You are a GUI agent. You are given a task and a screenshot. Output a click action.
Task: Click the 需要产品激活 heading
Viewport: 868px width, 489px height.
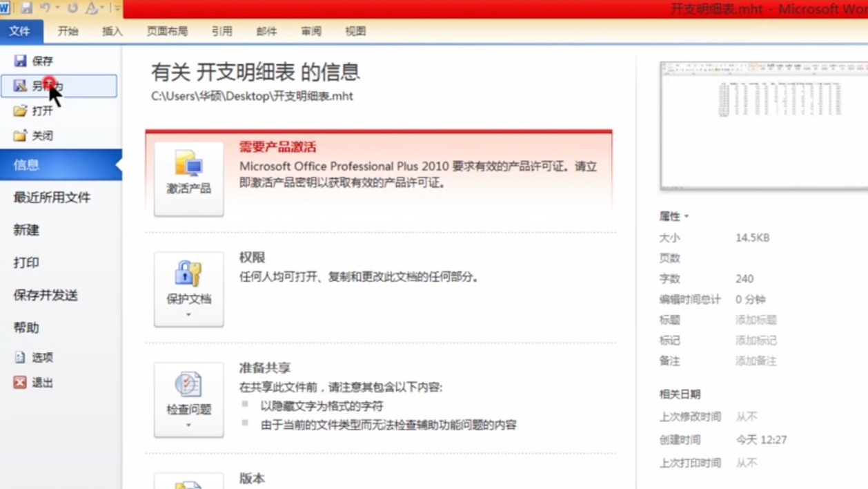[277, 147]
